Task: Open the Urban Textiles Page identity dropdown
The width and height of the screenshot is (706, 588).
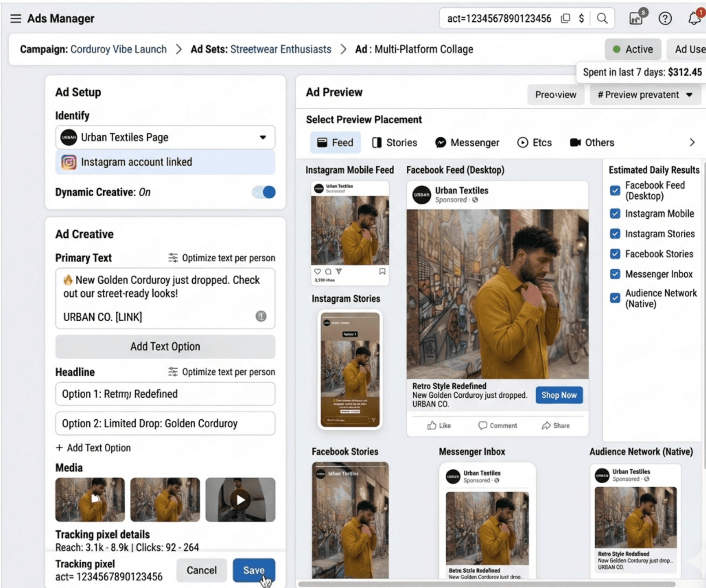Action: click(x=165, y=137)
